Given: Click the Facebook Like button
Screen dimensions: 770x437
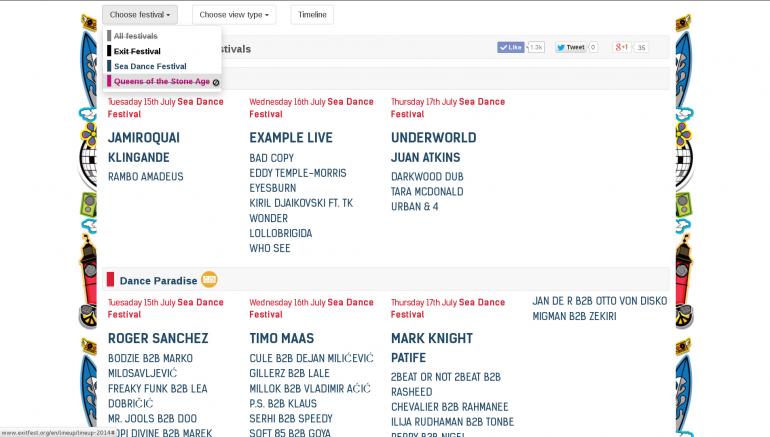Looking at the screenshot, I should 510,47.
